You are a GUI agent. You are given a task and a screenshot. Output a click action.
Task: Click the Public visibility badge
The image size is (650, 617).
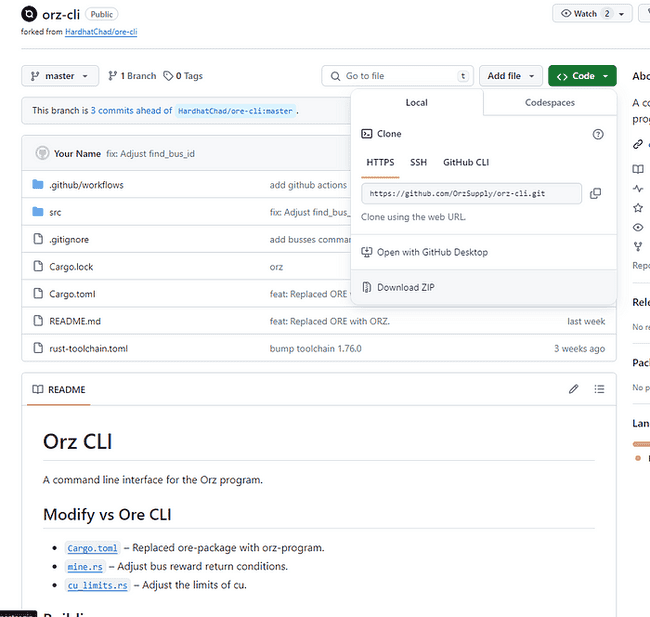pos(102,14)
